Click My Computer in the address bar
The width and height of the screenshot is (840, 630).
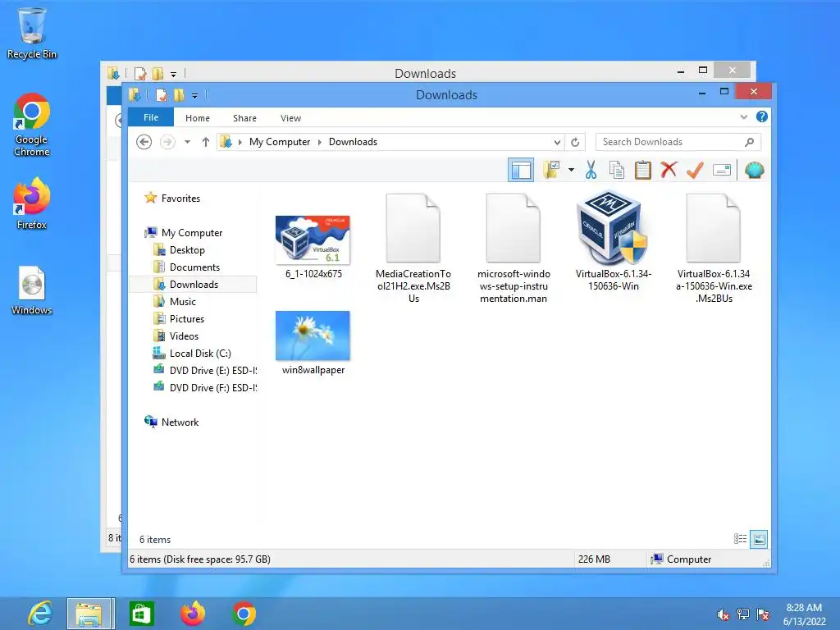point(280,142)
